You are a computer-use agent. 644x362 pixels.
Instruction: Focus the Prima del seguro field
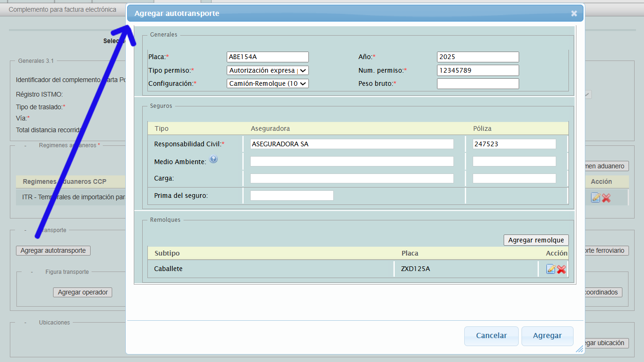(x=291, y=196)
